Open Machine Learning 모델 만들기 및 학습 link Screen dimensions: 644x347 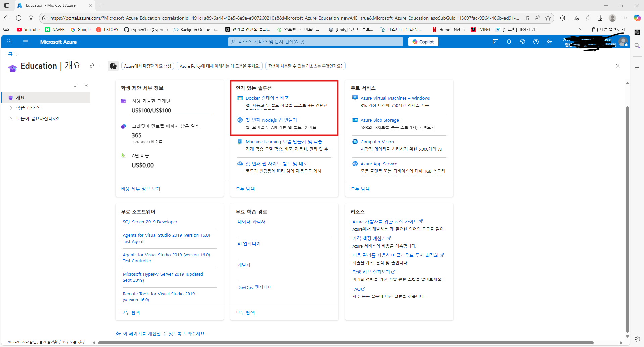coord(284,142)
